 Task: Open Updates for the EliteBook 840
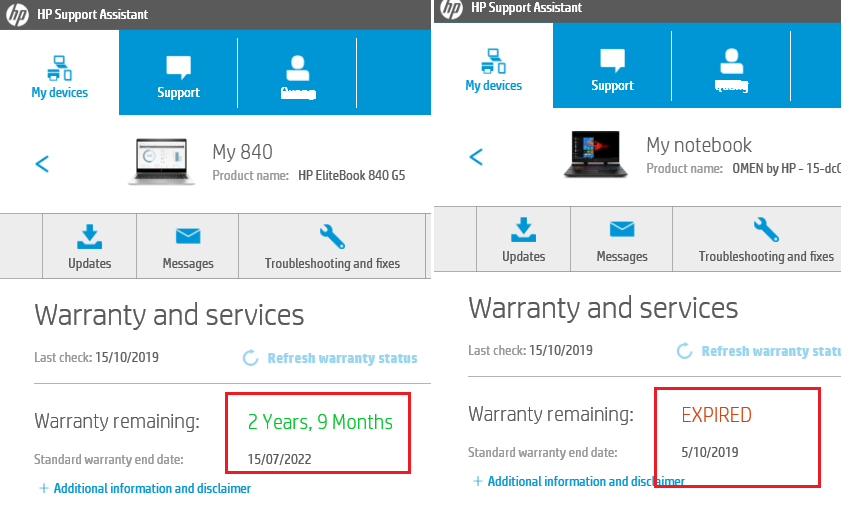(90, 247)
